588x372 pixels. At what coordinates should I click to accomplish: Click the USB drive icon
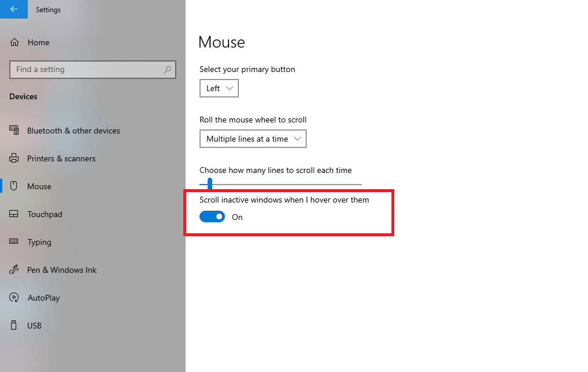(x=14, y=325)
